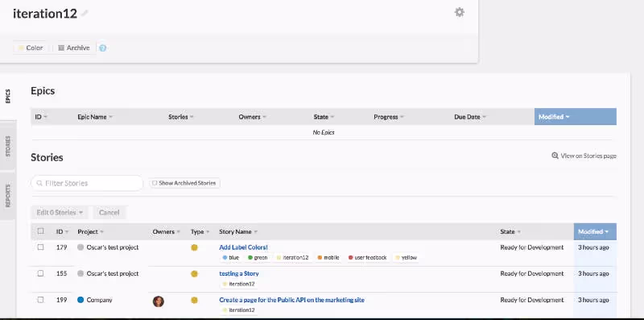
Task: Click the Archive button
Action: point(73,48)
